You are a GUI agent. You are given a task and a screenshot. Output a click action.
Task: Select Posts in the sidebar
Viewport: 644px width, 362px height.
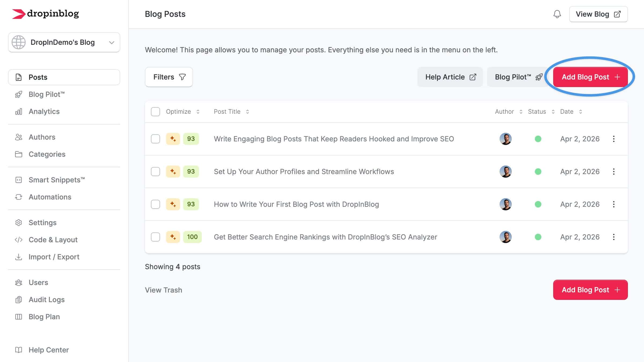coord(64,77)
